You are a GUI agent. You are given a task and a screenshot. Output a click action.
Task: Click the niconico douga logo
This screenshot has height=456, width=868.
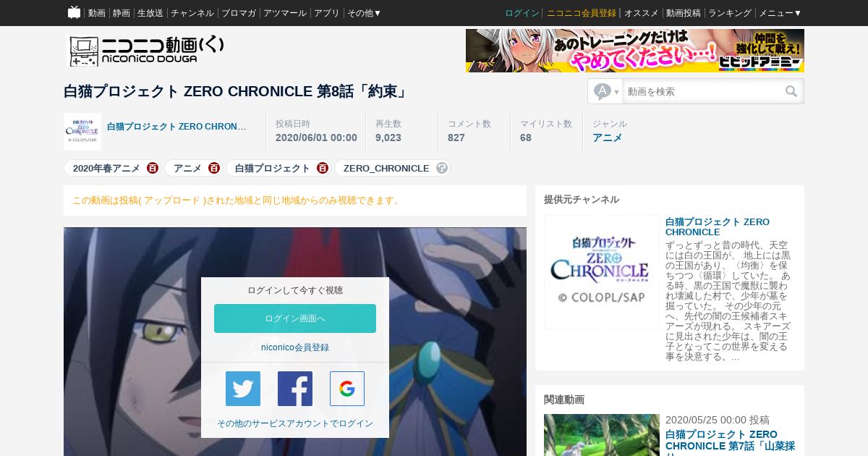(146, 51)
